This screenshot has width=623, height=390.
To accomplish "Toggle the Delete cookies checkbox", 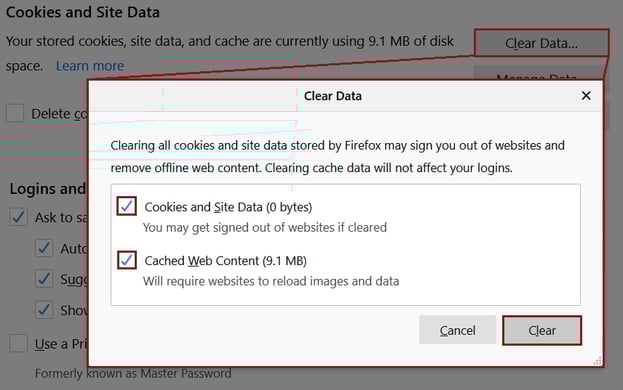I will point(15,113).
